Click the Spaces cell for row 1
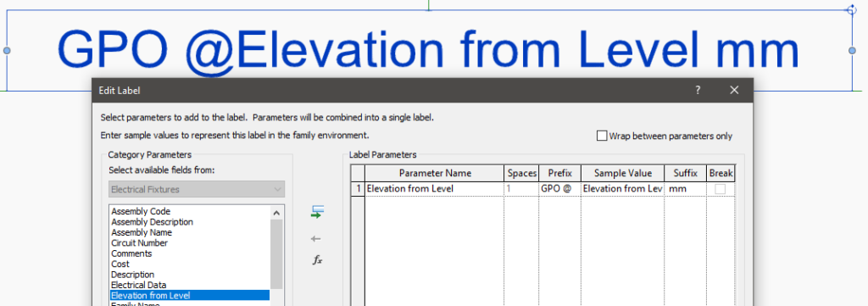 521,189
